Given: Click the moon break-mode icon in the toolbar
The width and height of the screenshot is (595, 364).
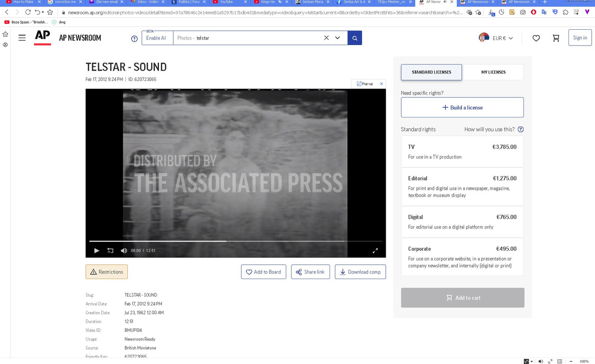Looking at the screenshot, I should 502,12.
